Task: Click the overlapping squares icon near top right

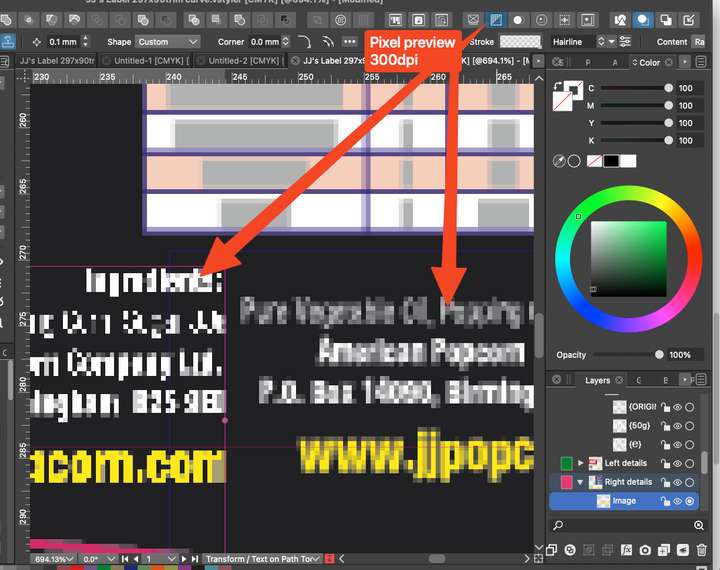Action: [665, 20]
